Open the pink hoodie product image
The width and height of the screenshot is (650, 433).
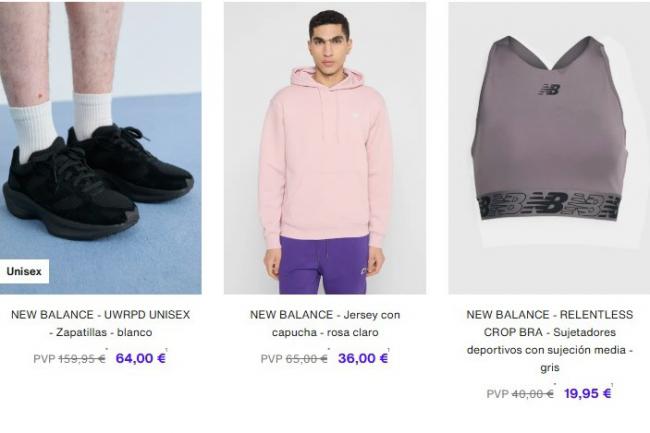(x=325, y=148)
